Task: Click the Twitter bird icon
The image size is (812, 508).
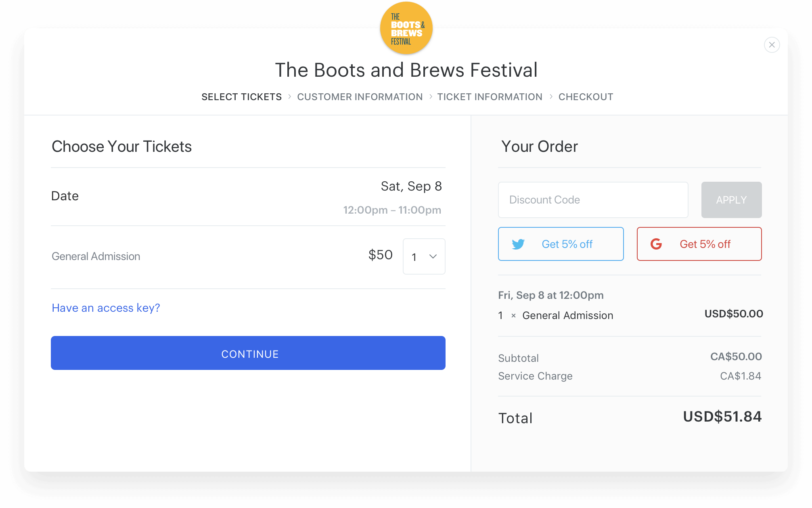Action: 518,244
